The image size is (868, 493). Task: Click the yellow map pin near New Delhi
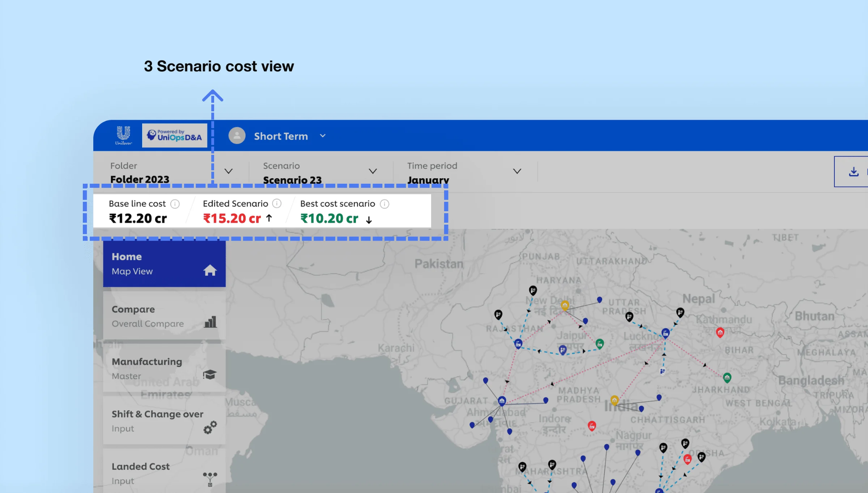tap(565, 305)
